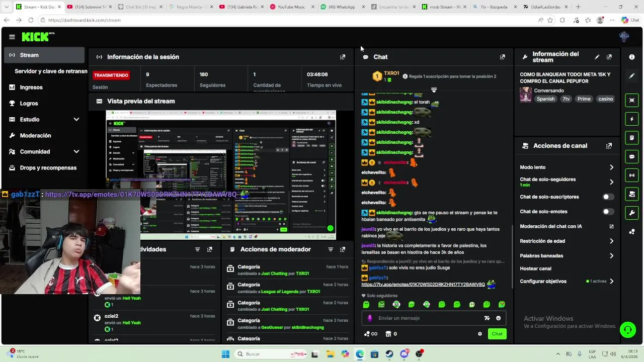
Task: Click the chat panel scrollbar
Action: coord(512,256)
